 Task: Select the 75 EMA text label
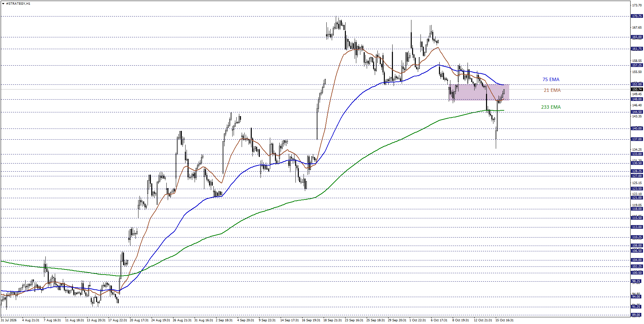point(551,79)
